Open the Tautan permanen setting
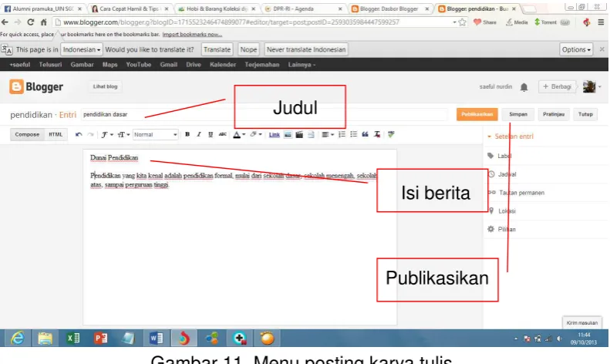 coord(516,193)
